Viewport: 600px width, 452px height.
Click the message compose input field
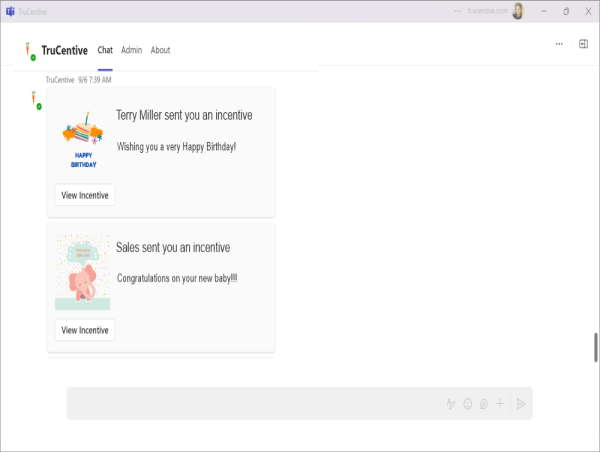[x=300, y=403]
